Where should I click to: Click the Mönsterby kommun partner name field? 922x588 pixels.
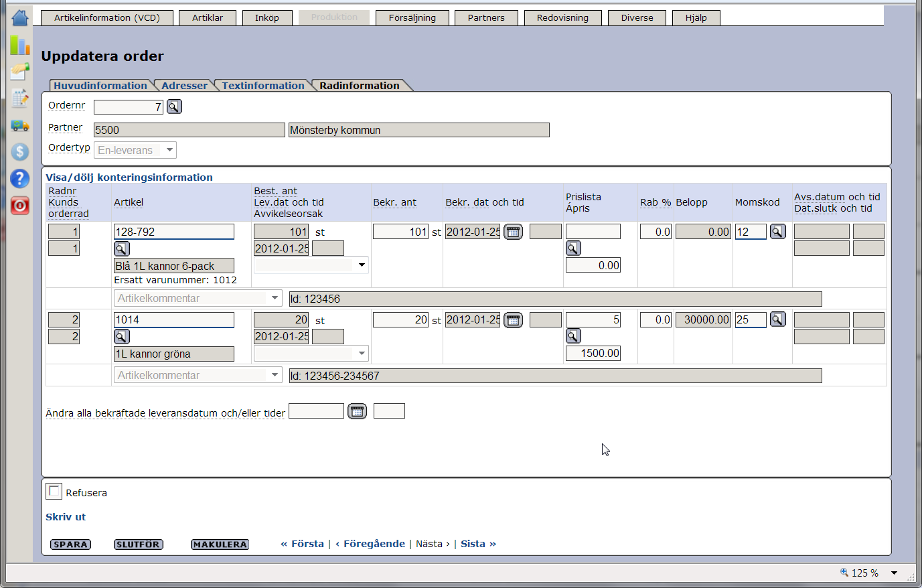click(x=419, y=130)
